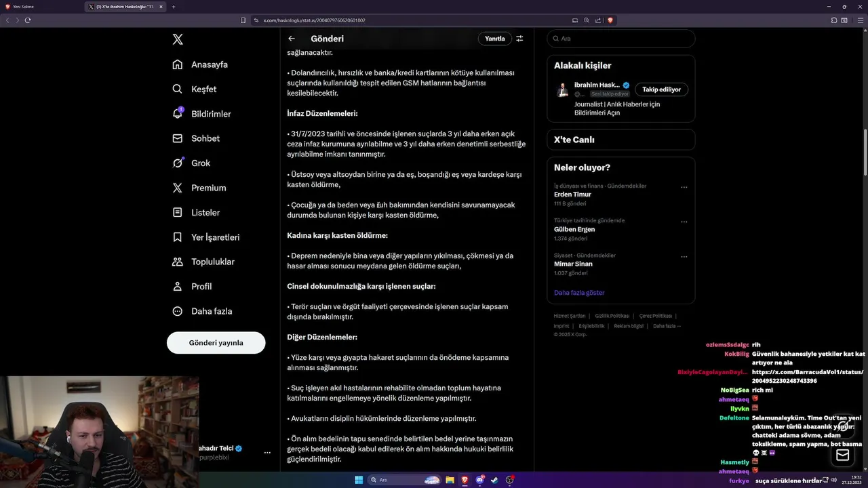The width and height of the screenshot is (868, 488).
Task: Click the Takip ediliyor button
Action: (x=661, y=89)
